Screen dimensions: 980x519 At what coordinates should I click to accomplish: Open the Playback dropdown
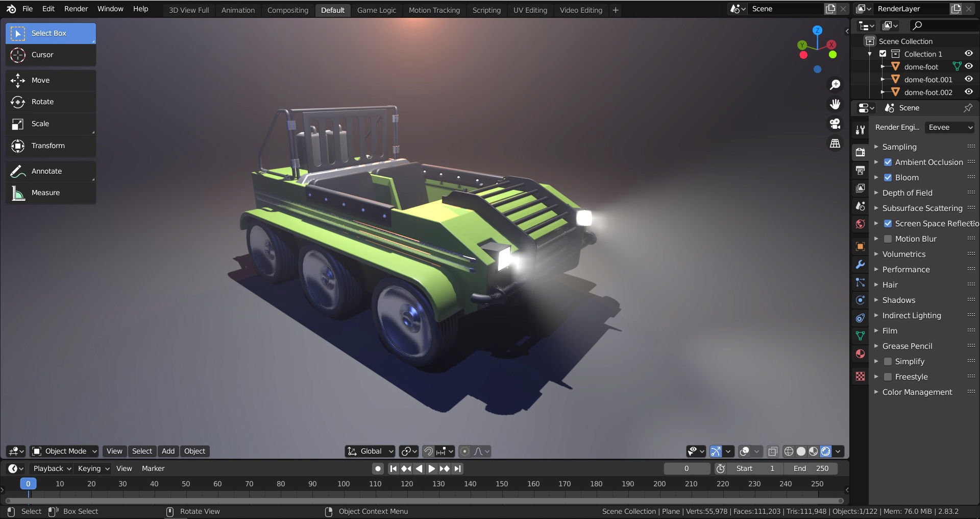(52, 468)
